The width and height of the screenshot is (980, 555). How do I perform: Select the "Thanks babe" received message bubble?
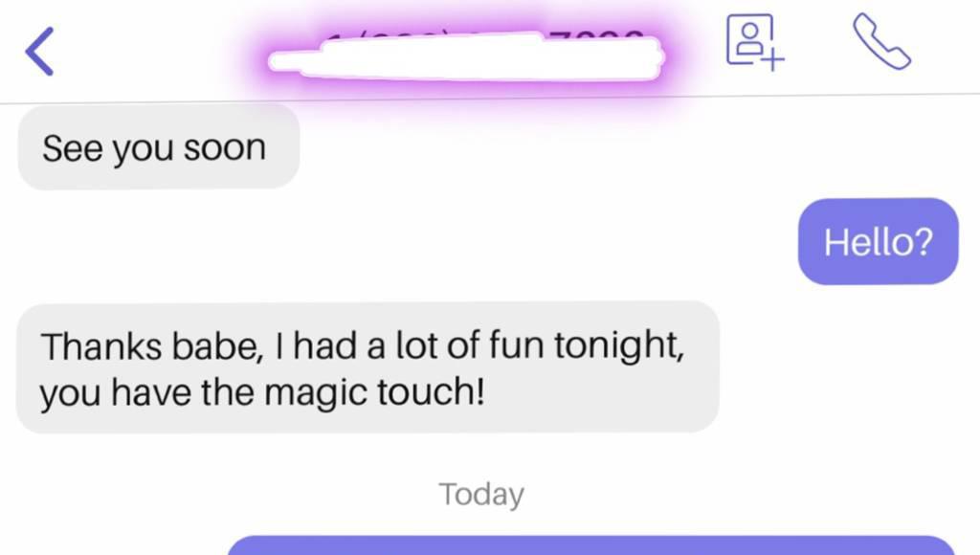pos(367,367)
